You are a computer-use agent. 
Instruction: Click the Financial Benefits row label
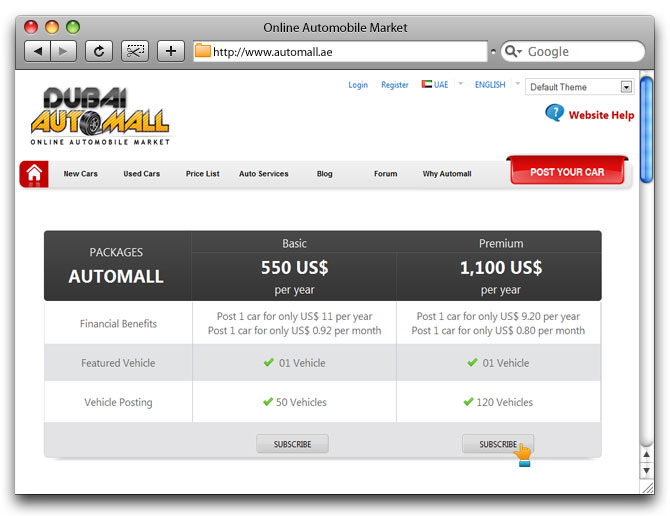pyautogui.click(x=118, y=324)
